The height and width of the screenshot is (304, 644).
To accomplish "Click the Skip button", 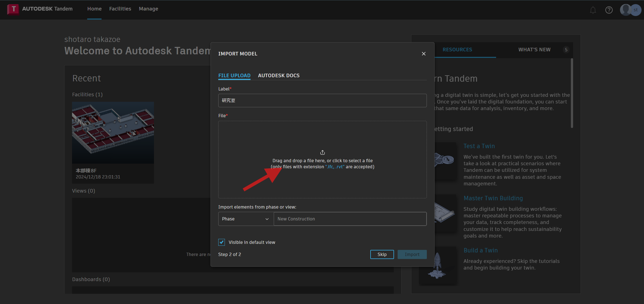I will [x=382, y=254].
